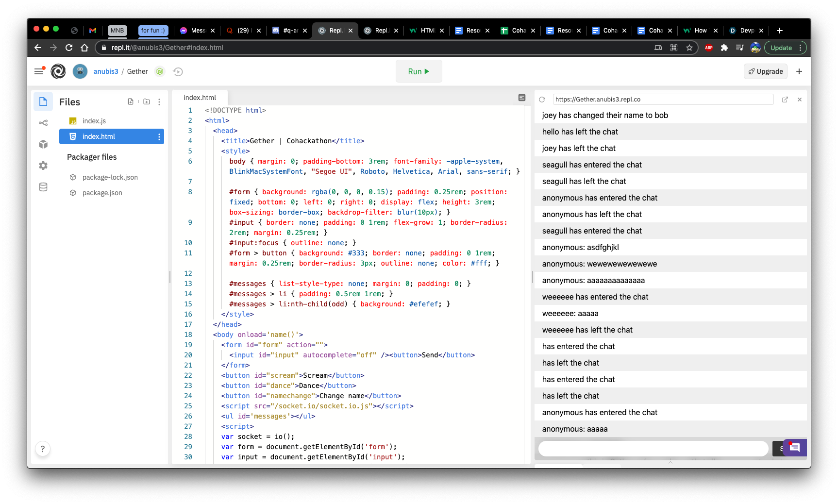This screenshot has width=838, height=504.
Task: Click the add file icon in Files
Action: [x=131, y=101]
